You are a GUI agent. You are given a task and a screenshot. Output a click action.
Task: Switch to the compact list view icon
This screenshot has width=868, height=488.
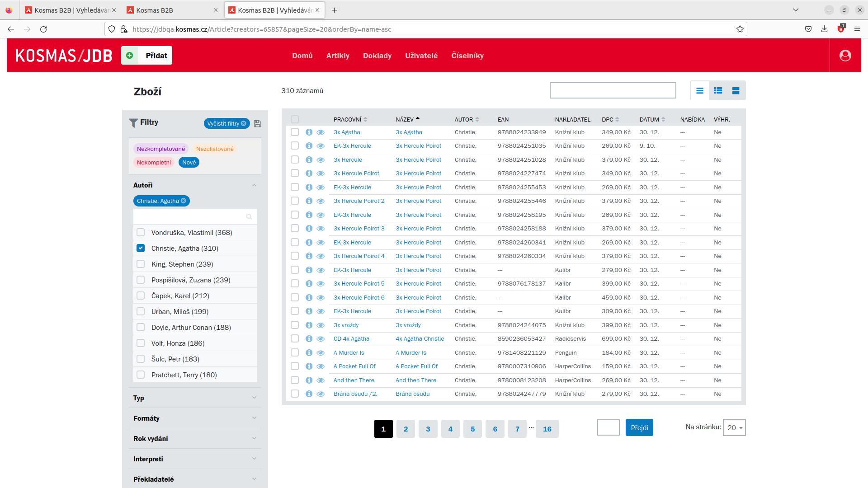coord(699,91)
